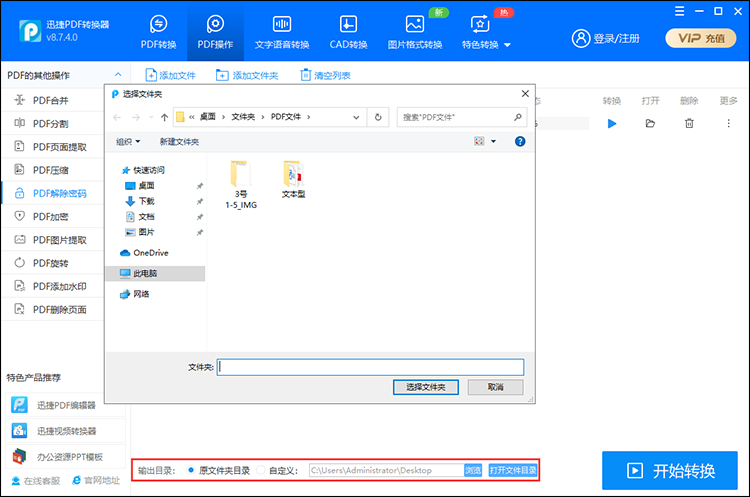This screenshot has height=497, width=750.
Task: Open 迅捷视频转换器 product recommendation
Action: pyautogui.click(x=66, y=431)
